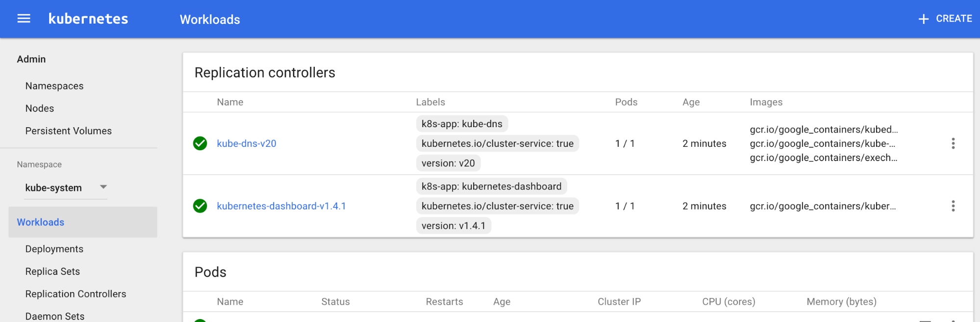Click the version: v20 label chip

point(448,163)
